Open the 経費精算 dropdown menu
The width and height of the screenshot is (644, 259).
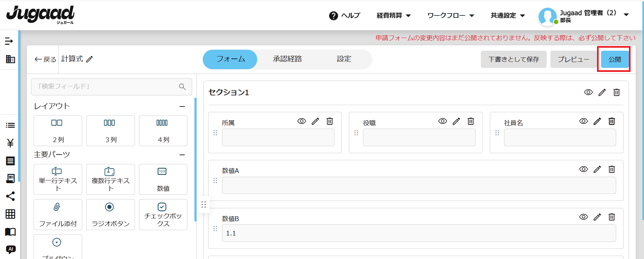(x=393, y=15)
